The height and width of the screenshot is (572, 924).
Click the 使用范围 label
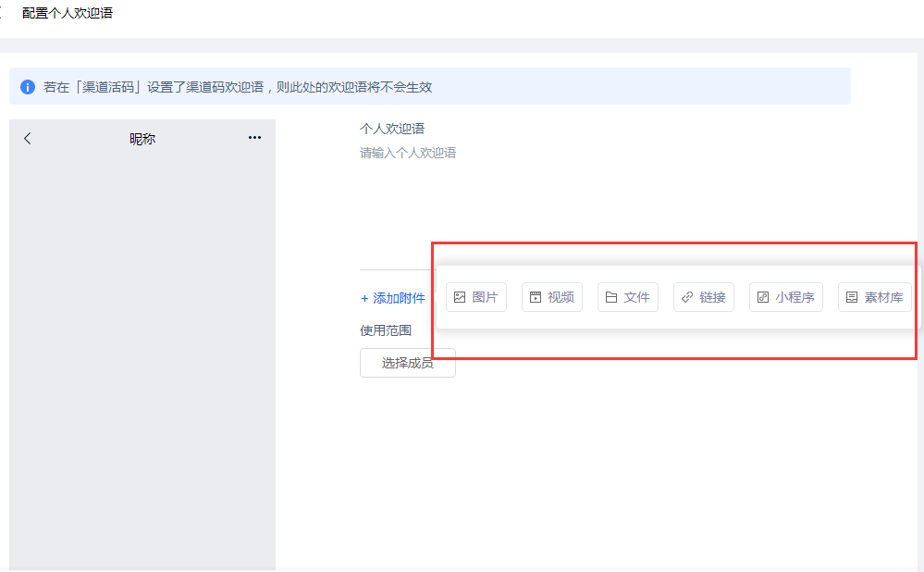click(386, 330)
